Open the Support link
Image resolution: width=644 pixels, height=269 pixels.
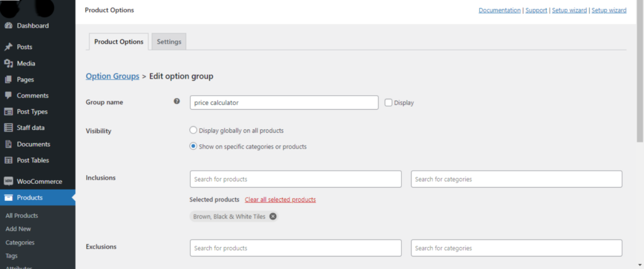[x=536, y=10]
